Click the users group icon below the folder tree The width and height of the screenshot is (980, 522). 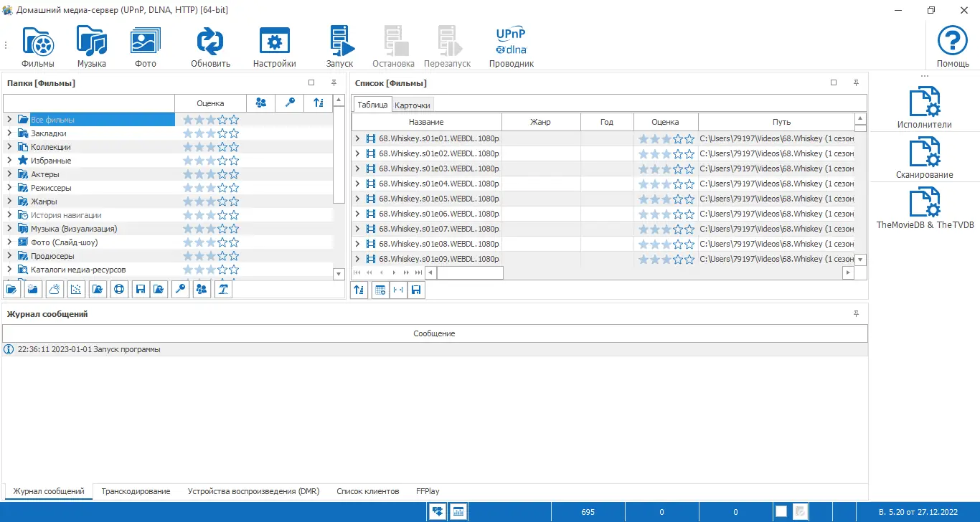[202, 290]
